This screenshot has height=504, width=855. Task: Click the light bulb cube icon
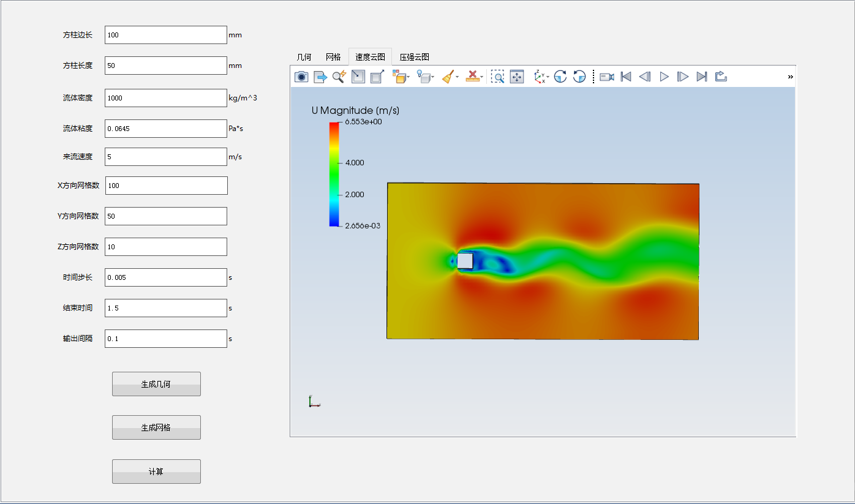click(423, 77)
